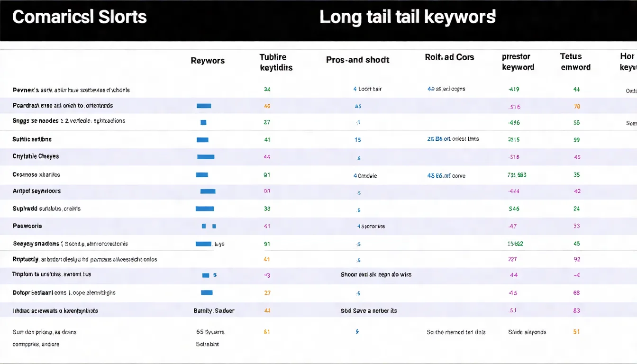The height and width of the screenshot is (364, 637).
Task: Open the "Paswoorls" keyword row
Action: 27,226
